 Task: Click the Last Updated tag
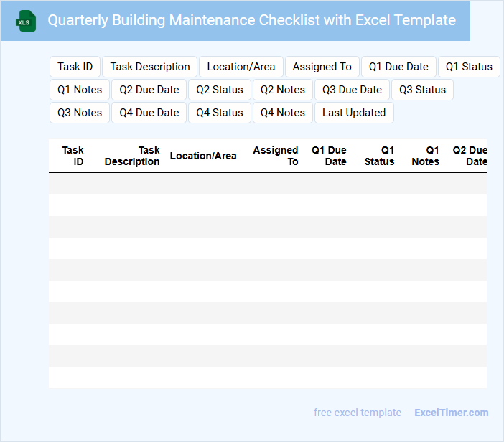click(x=354, y=113)
